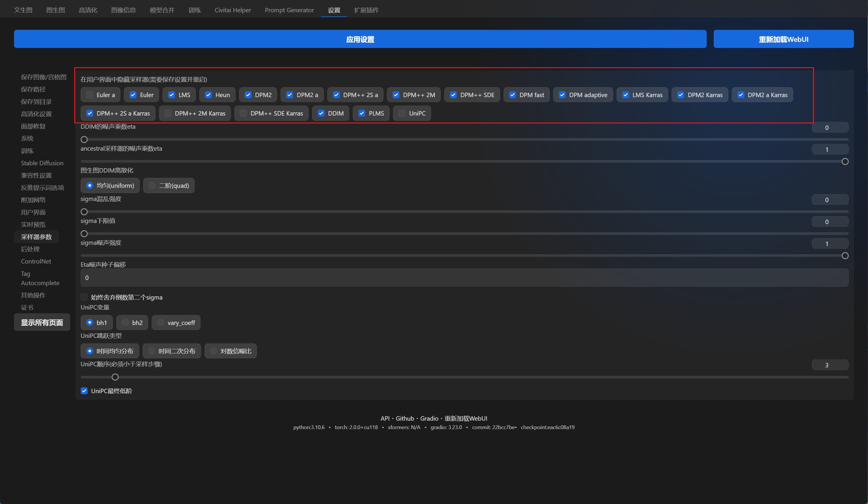Uncheck the DPM++ SDE sampler checkbox
Viewport: 868px width, 504px height.
453,95
